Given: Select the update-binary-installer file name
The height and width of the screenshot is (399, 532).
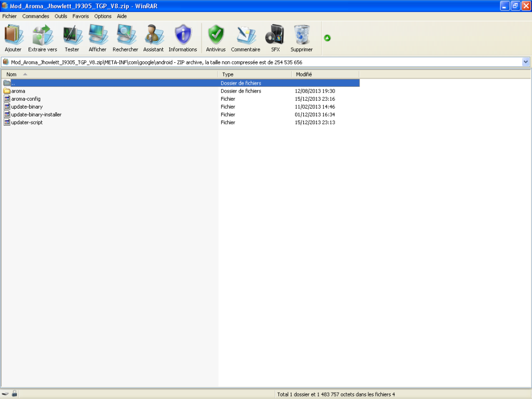Looking at the screenshot, I should pos(36,114).
